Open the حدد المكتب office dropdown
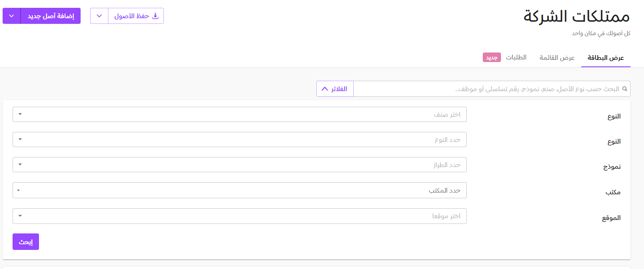This screenshot has width=644, height=269. tap(240, 190)
